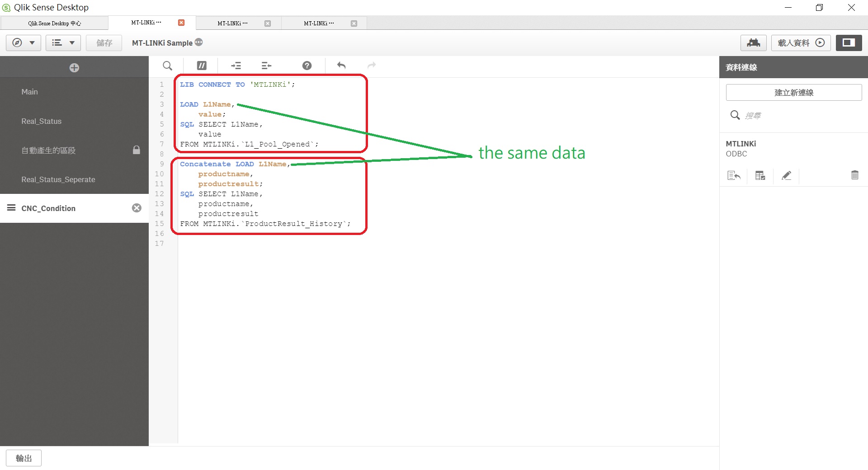Click the lock icon on auto-generated section

point(137,150)
